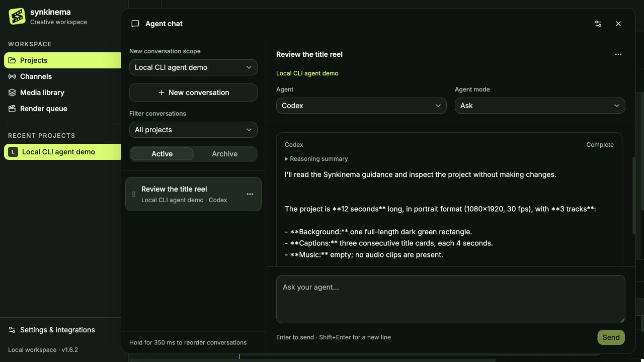Image resolution: width=644 pixels, height=362 pixels.
Task: Expand the Reasoning summary
Action: click(316, 159)
